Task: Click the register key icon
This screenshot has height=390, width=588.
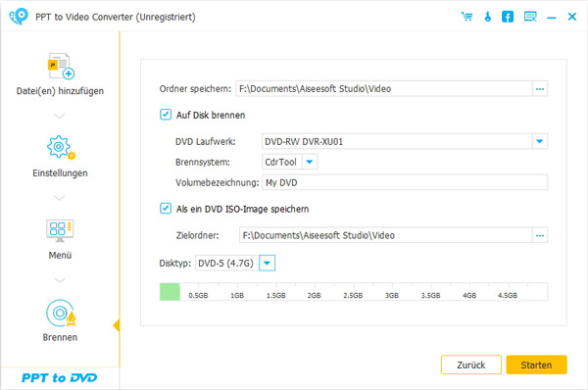Action: [x=487, y=17]
